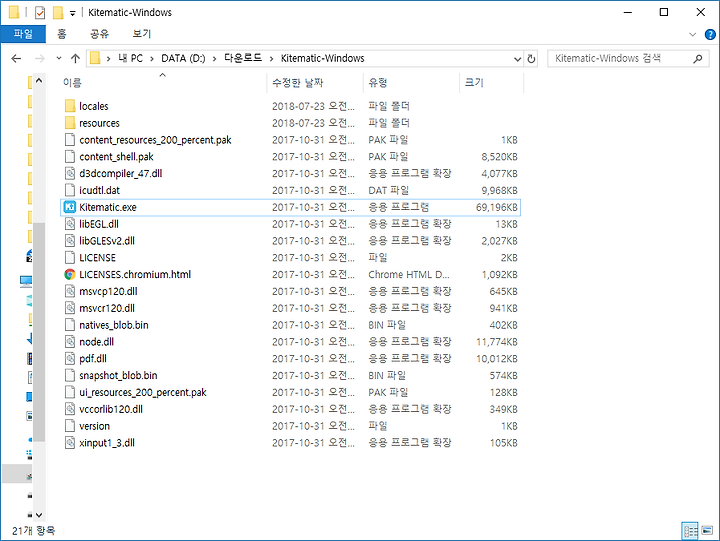The height and width of the screenshot is (541, 720).
Task: Click the LICENSE file icon
Action: [x=70, y=258]
